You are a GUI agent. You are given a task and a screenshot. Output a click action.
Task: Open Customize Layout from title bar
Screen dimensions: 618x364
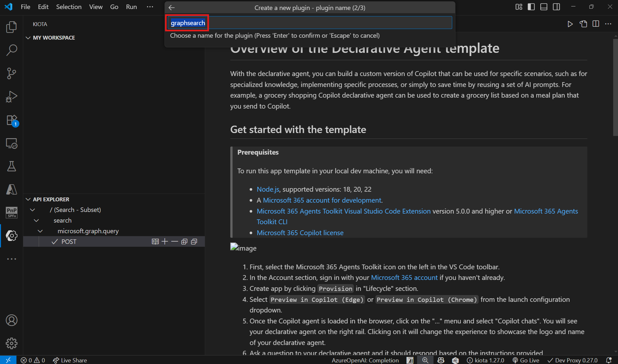(x=519, y=7)
